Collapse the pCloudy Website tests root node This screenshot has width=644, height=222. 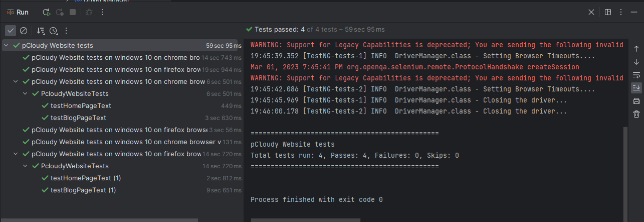(7, 45)
